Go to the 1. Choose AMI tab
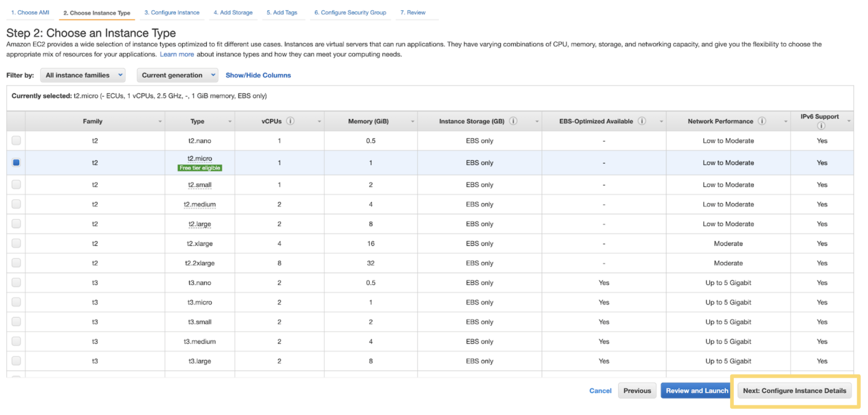This screenshot has width=868, height=415. [x=30, y=12]
